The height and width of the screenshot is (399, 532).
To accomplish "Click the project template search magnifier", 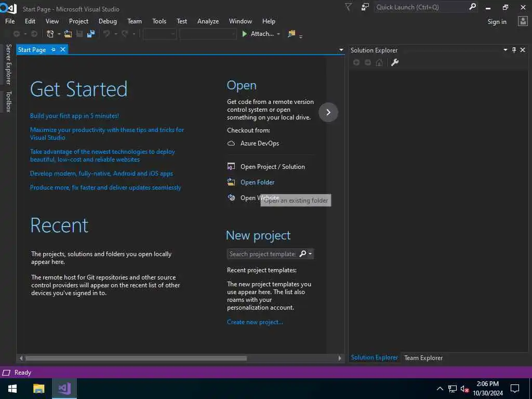I will click(303, 254).
